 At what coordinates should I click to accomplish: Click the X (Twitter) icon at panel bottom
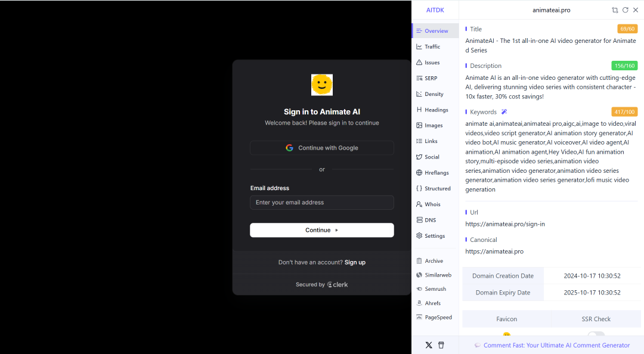click(429, 345)
